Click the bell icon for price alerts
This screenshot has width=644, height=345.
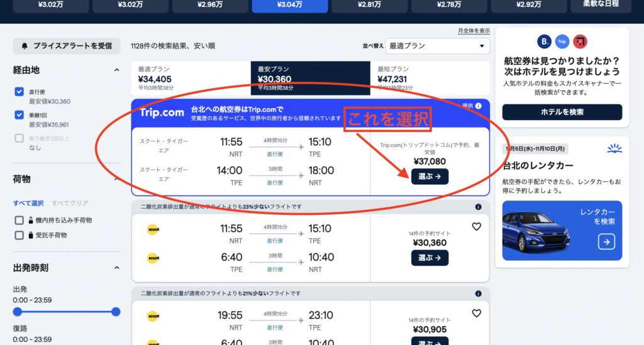pyautogui.click(x=25, y=46)
